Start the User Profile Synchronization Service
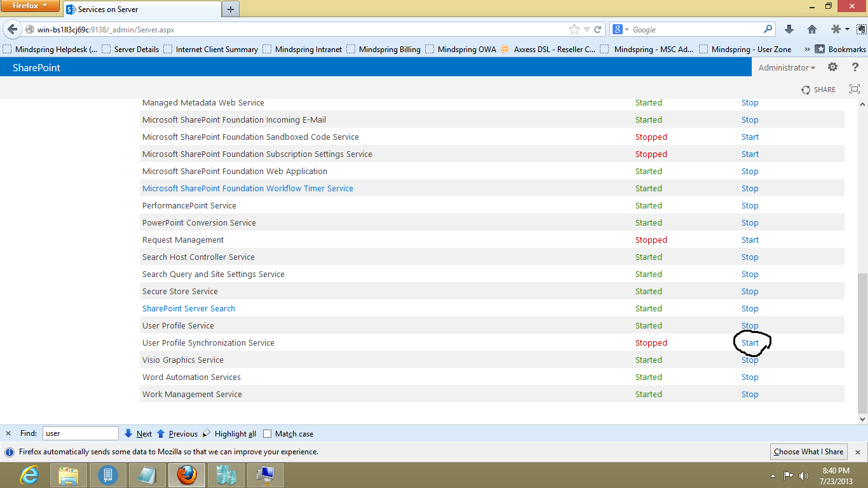868x488 pixels. pyautogui.click(x=750, y=342)
